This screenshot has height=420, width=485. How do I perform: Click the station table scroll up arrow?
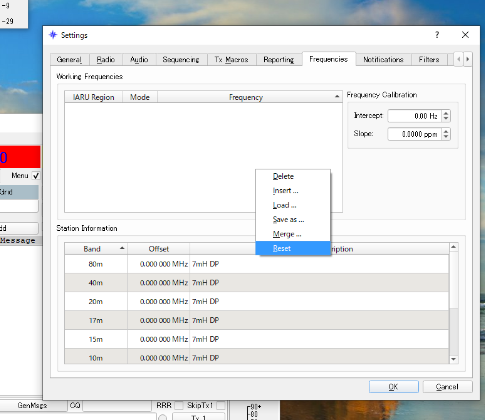click(453, 247)
